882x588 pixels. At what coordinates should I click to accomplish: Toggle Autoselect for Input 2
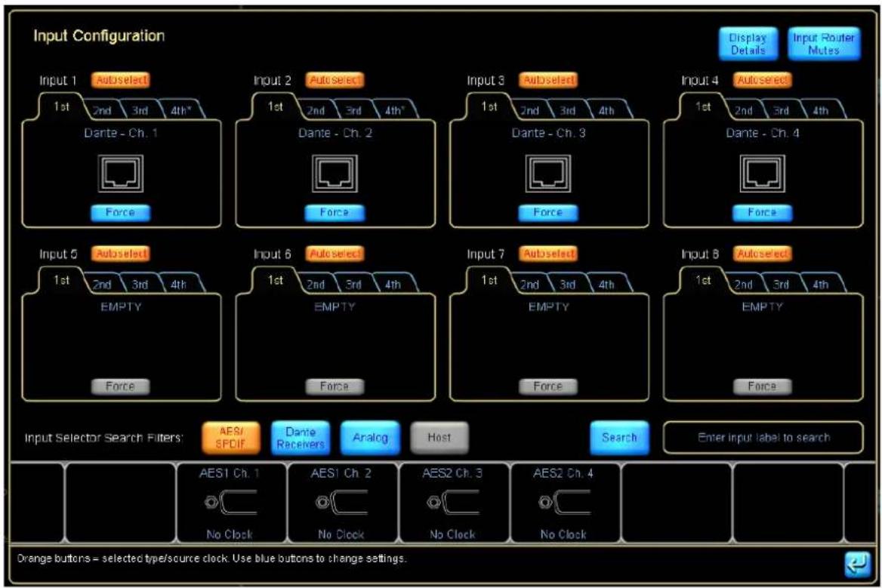(335, 80)
